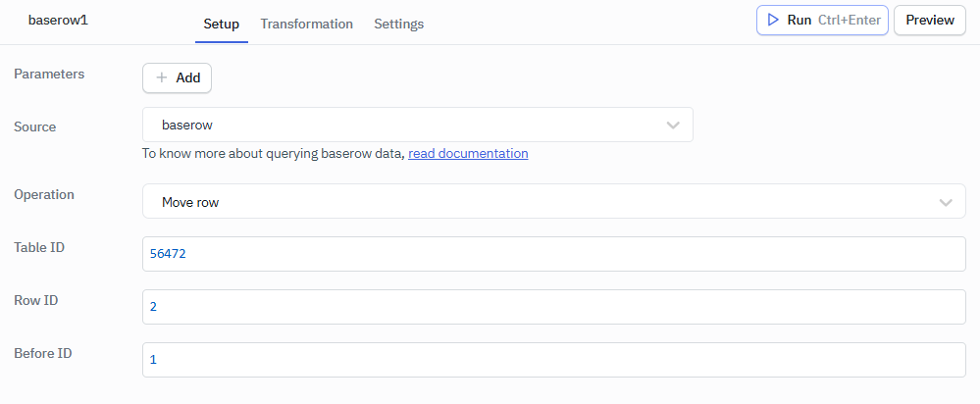The image size is (980, 404).
Task: Expand the Operation dropdown chevron arrow
Action: 946,202
